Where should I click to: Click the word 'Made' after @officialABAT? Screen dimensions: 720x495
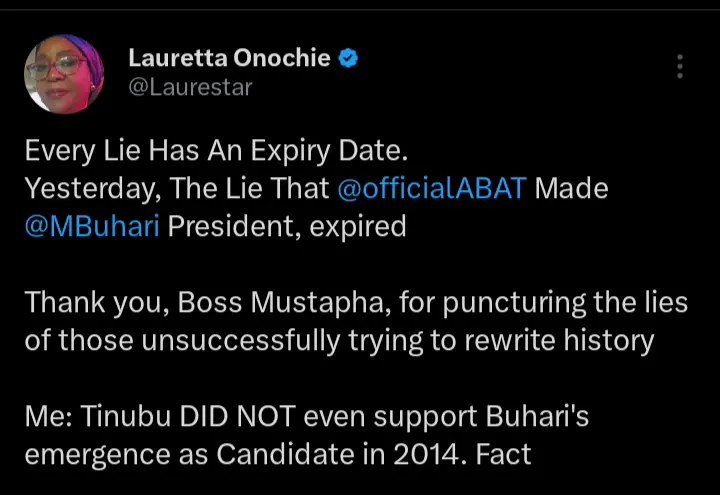tap(571, 188)
